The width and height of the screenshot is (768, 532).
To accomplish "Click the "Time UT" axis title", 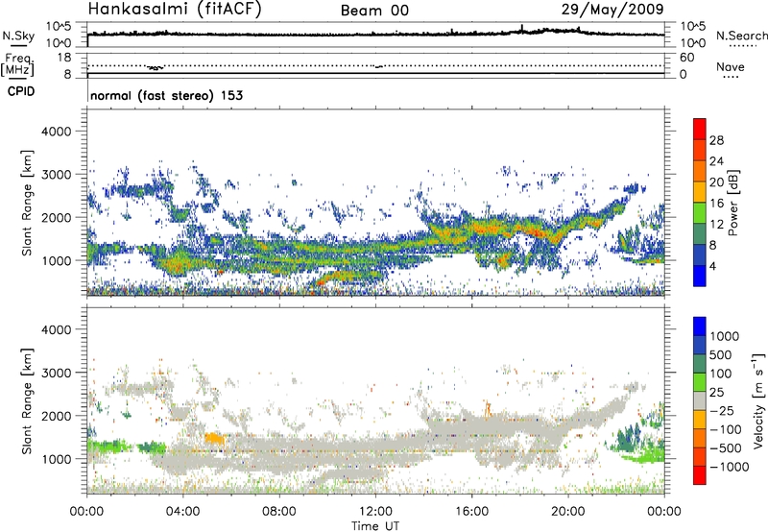I will coord(375,526).
